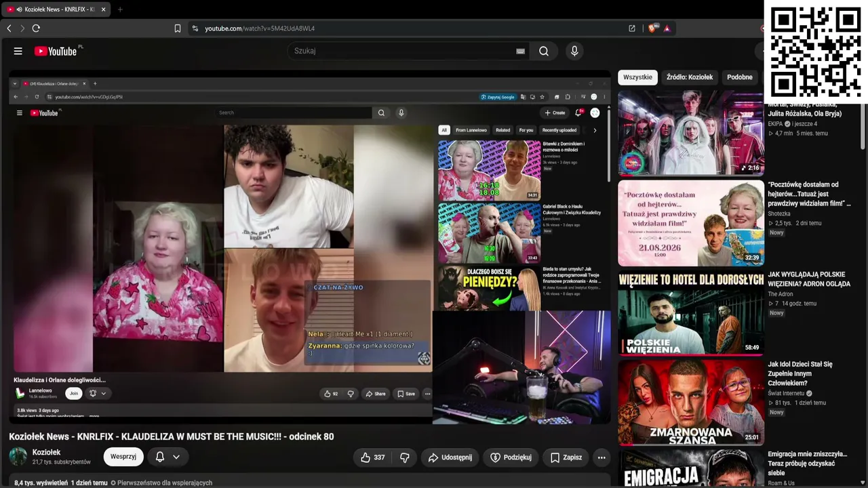Click the QR code overlay image
Screen dimensions: 868x488
pyautogui.click(x=816, y=52)
